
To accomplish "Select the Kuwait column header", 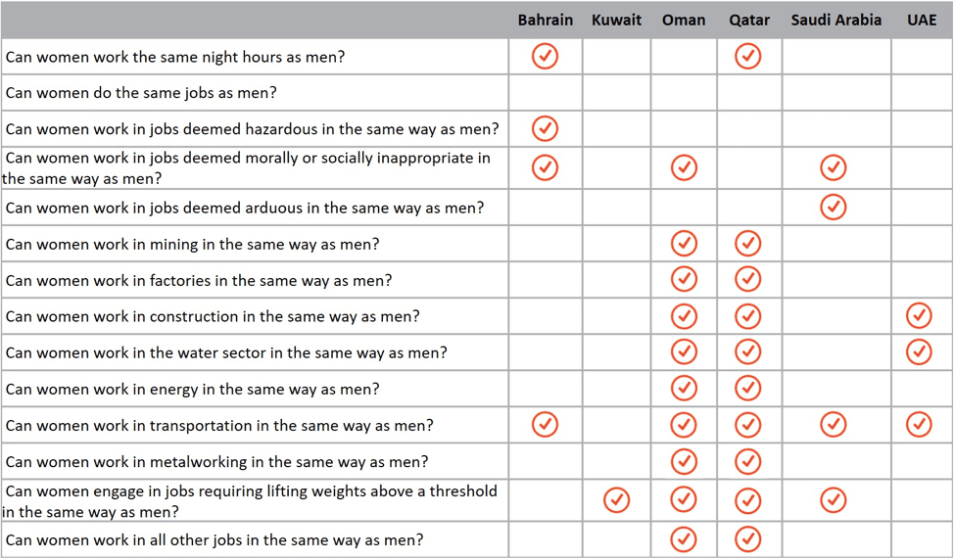I will click(616, 20).
